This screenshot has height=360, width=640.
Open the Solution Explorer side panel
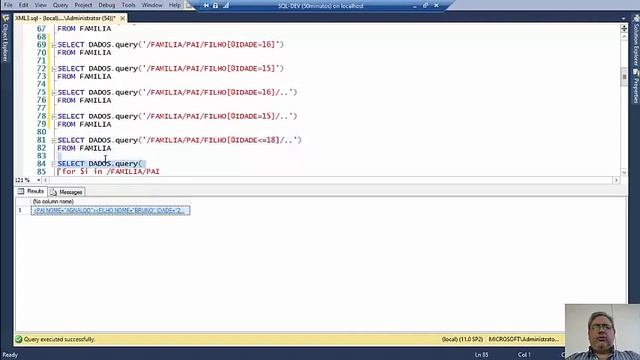tap(636, 40)
